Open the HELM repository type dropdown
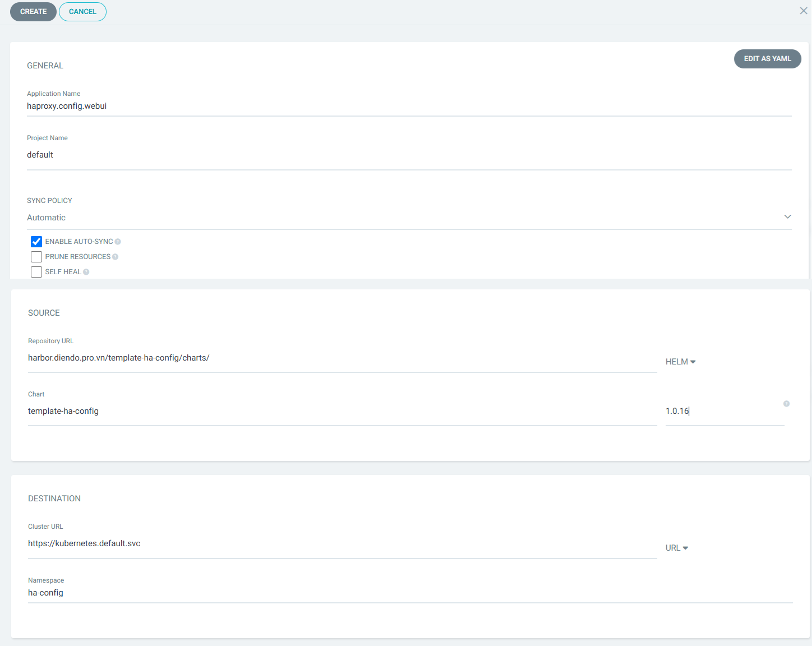This screenshot has height=646, width=812. [680, 362]
